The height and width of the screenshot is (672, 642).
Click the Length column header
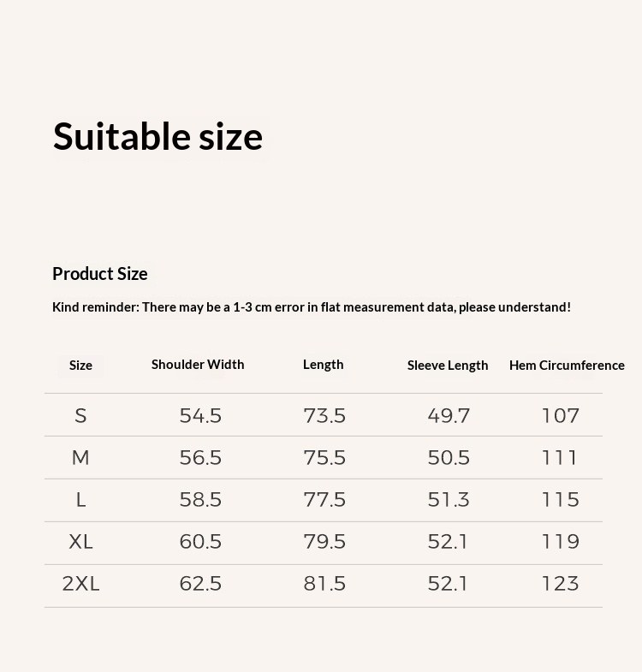(x=323, y=365)
